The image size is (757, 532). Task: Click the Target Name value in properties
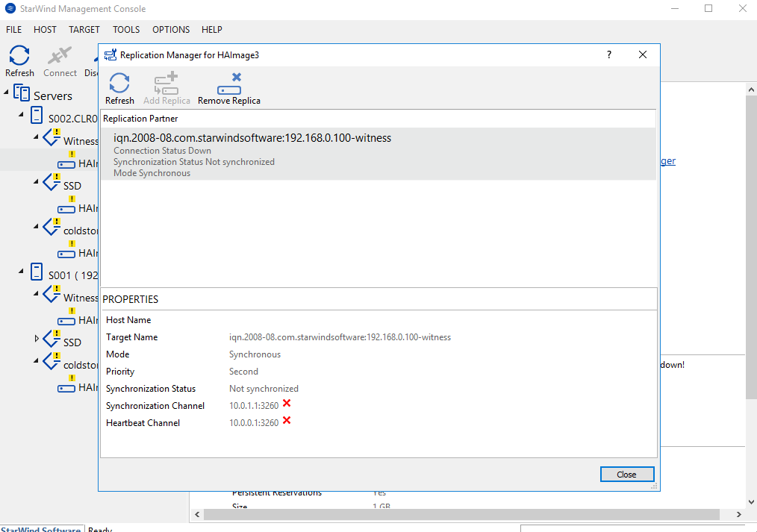tap(340, 337)
